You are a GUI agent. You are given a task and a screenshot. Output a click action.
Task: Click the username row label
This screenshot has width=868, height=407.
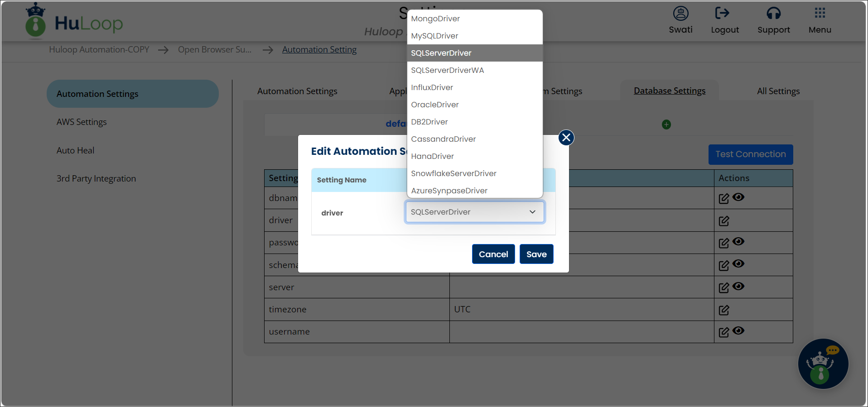289,332
